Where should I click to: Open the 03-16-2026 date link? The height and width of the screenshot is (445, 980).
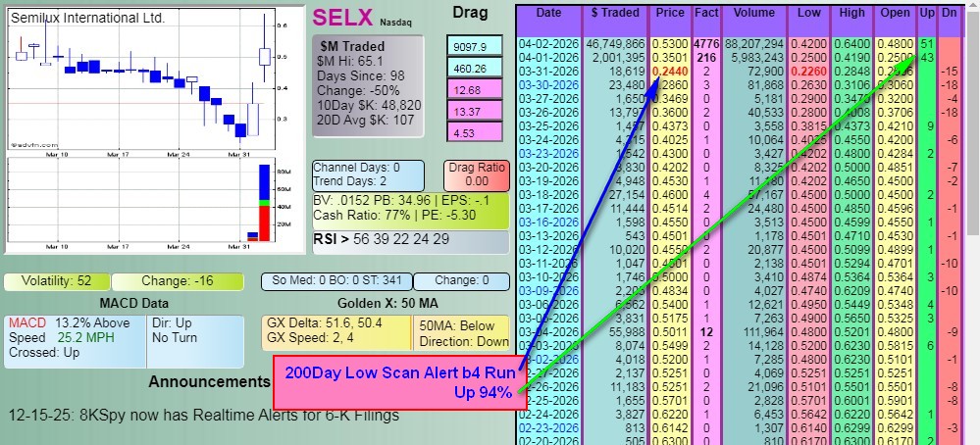click(548, 222)
